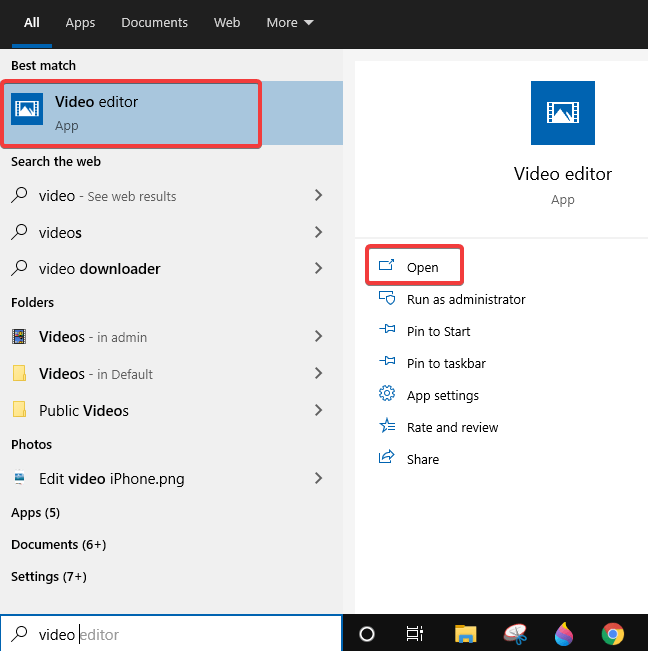The image size is (648, 651).
Task: Open App settings for Video editor
Action: click(443, 396)
